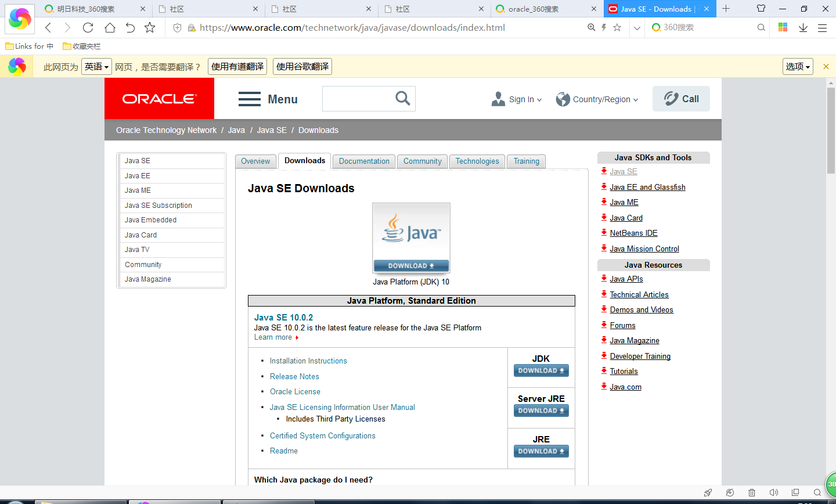Open the address bar dropdown arrow
Screen dimensions: 836x504
637,28
